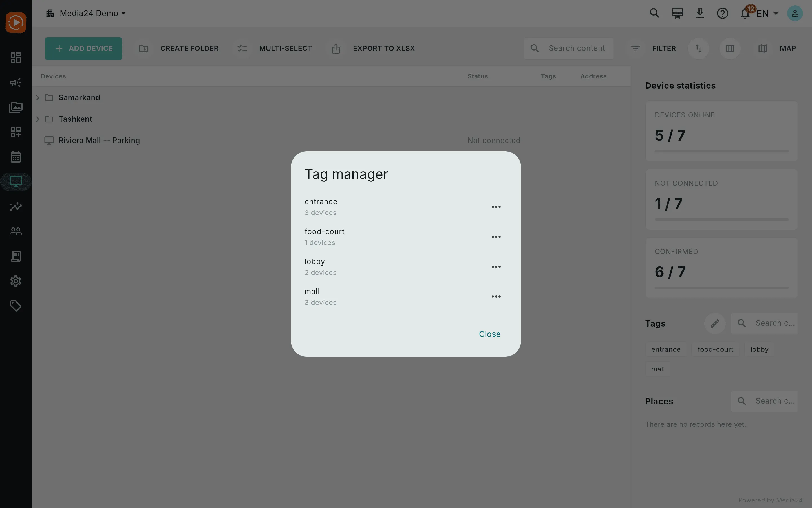Open column layout icon in toolbar
Viewport: 812px width, 508px height.
730,48
